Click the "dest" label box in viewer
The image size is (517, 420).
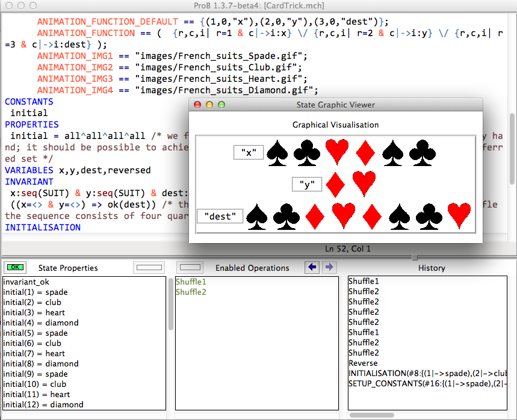click(220, 216)
